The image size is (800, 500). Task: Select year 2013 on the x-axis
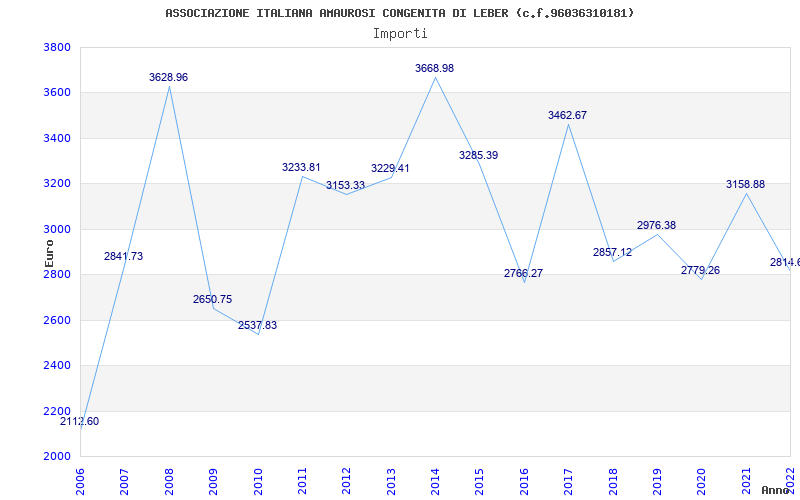coord(390,481)
